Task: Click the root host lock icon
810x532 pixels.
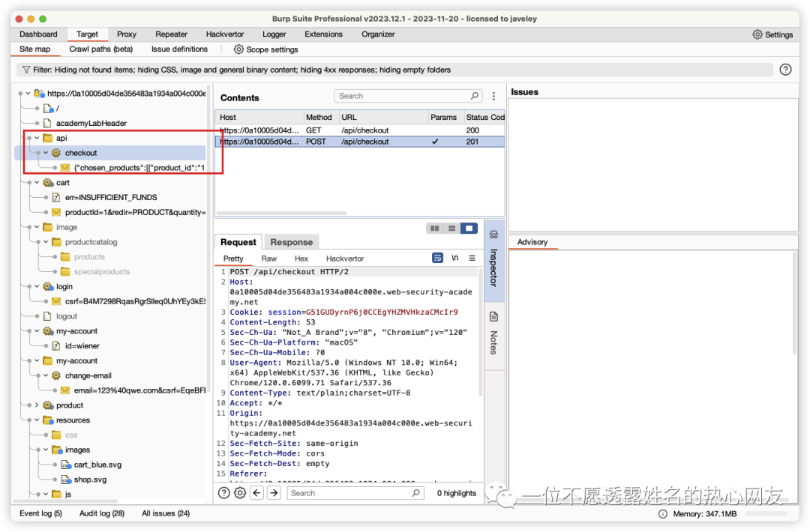Action: (x=39, y=94)
